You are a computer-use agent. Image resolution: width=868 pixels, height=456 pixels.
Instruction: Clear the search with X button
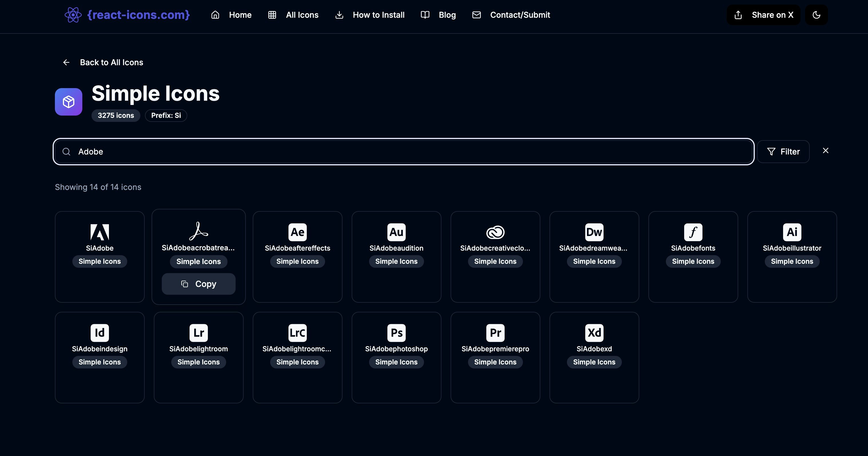tap(826, 151)
